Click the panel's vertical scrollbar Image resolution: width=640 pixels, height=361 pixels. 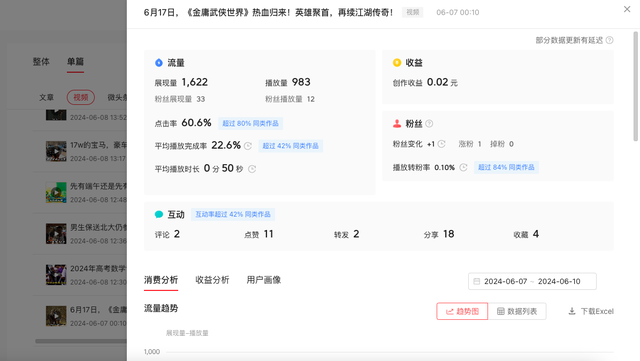point(636,87)
